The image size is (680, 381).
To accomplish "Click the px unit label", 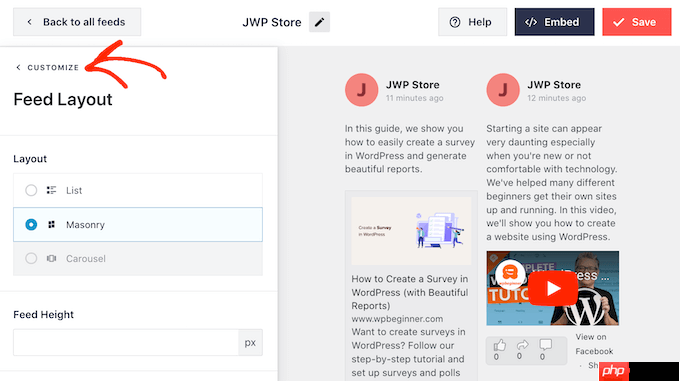I will coord(250,342).
